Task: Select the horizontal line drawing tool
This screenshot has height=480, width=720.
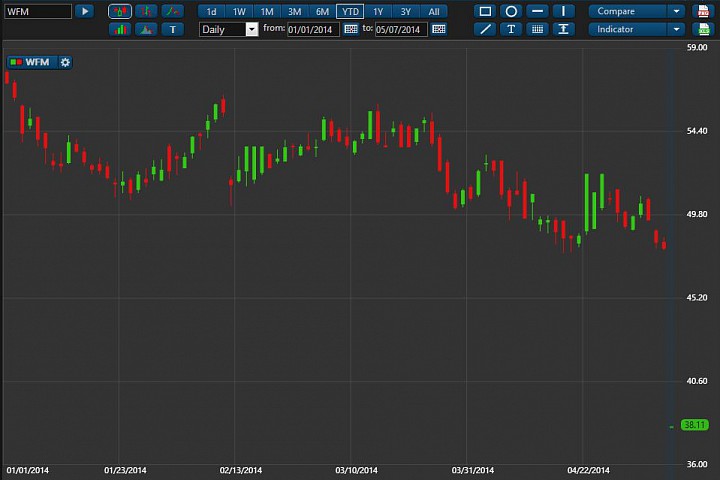Action: pyautogui.click(x=537, y=11)
